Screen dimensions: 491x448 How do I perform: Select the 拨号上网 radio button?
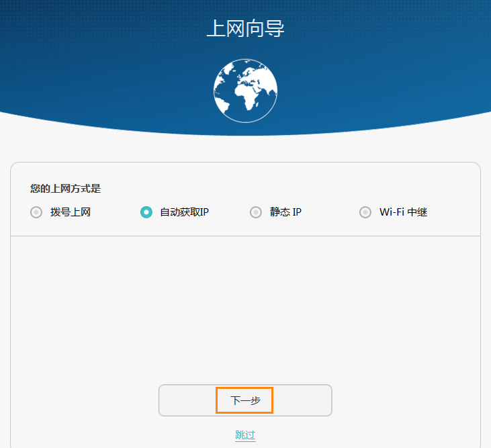pyautogui.click(x=36, y=212)
